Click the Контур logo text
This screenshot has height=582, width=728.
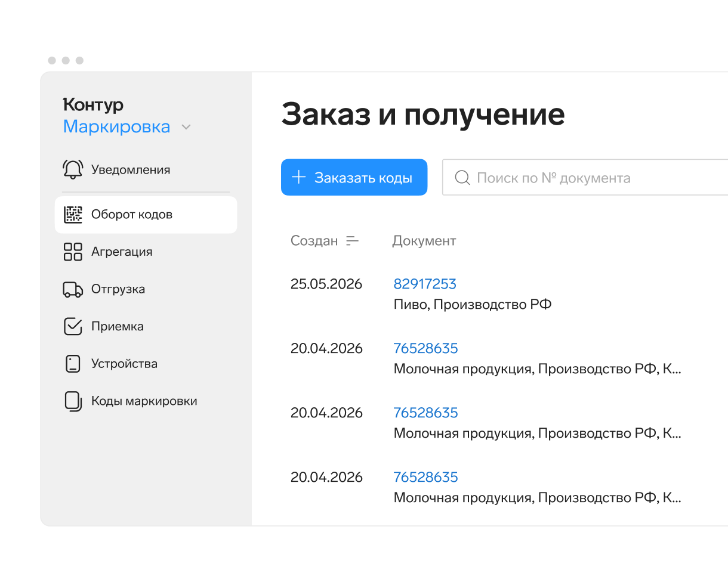click(93, 106)
